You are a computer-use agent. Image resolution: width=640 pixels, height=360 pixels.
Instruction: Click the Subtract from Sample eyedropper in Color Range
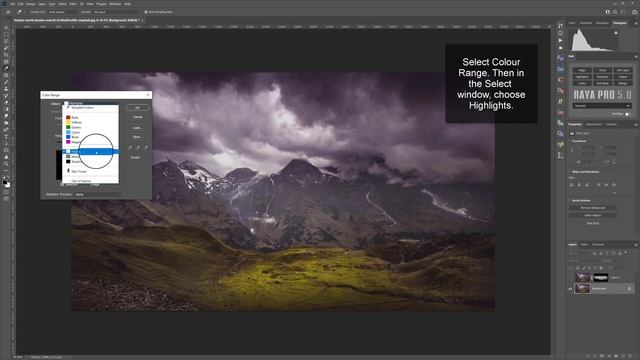pos(146,147)
